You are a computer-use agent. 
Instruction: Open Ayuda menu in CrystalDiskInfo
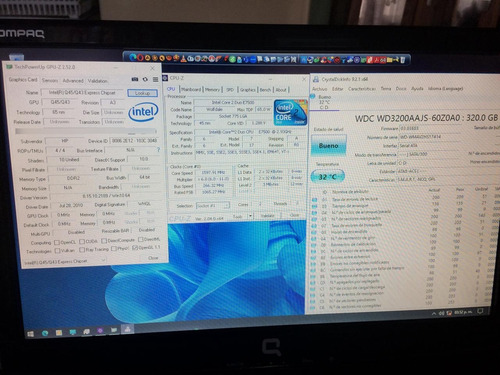417,89
